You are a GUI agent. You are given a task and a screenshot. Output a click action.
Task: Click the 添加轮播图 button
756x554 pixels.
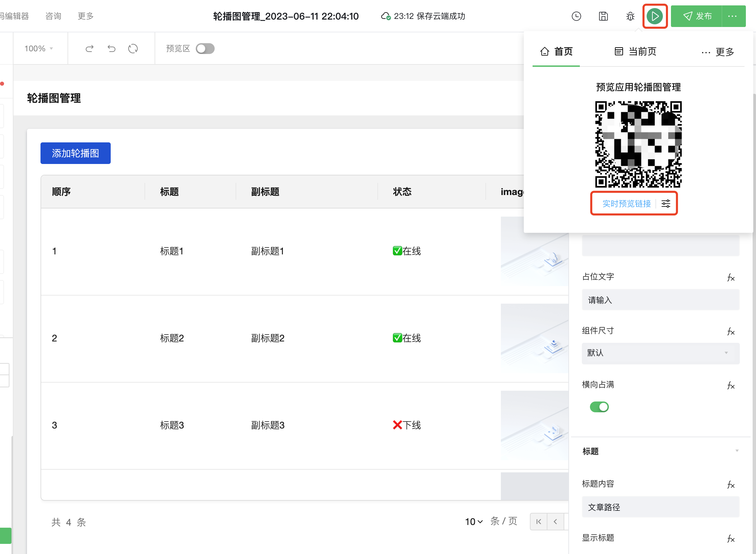pyautogui.click(x=75, y=153)
